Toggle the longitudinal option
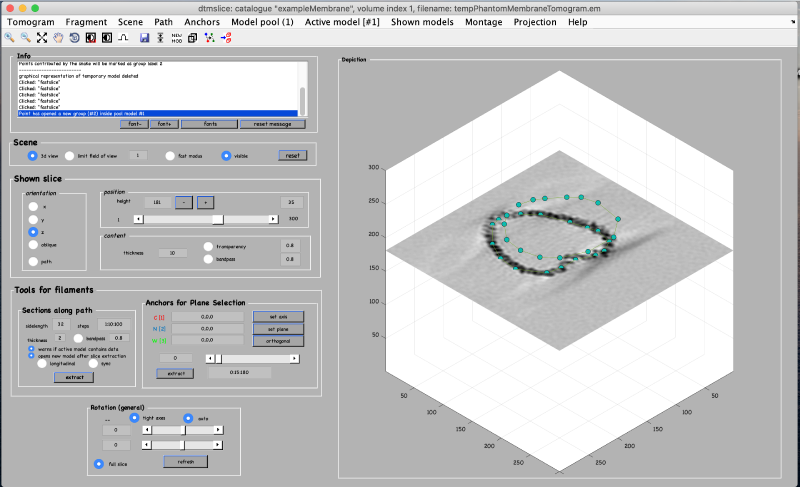This screenshot has width=800, height=487. point(42,364)
